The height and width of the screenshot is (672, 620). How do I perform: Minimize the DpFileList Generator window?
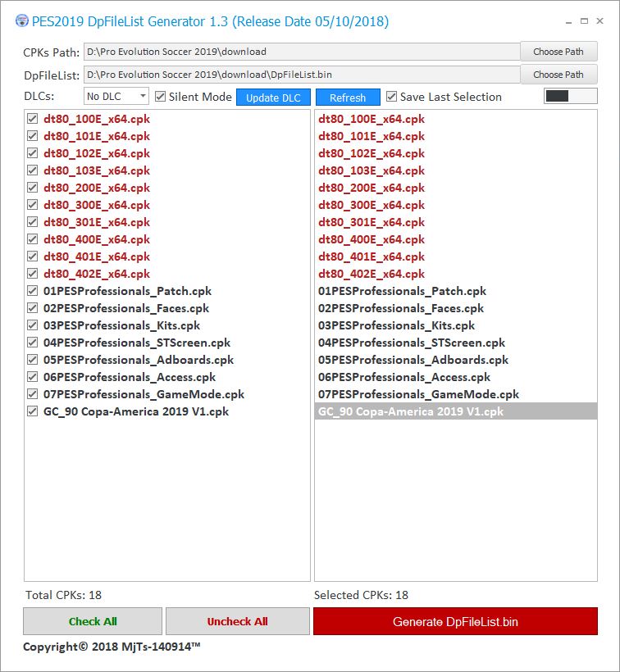click(x=568, y=21)
